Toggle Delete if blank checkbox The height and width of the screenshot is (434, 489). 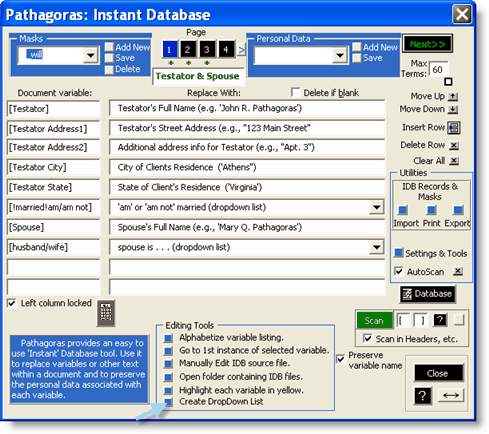(x=295, y=92)
